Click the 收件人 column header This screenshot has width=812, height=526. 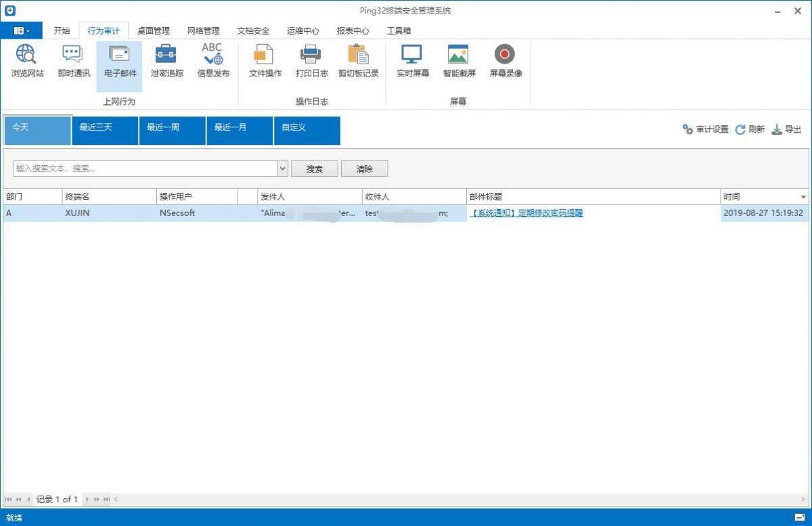414,197
